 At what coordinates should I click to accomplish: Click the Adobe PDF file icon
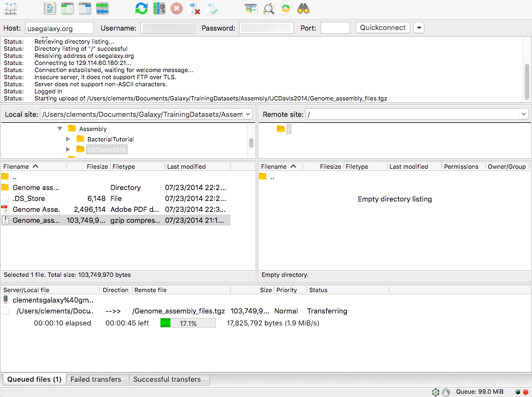(x=5, y=209)
